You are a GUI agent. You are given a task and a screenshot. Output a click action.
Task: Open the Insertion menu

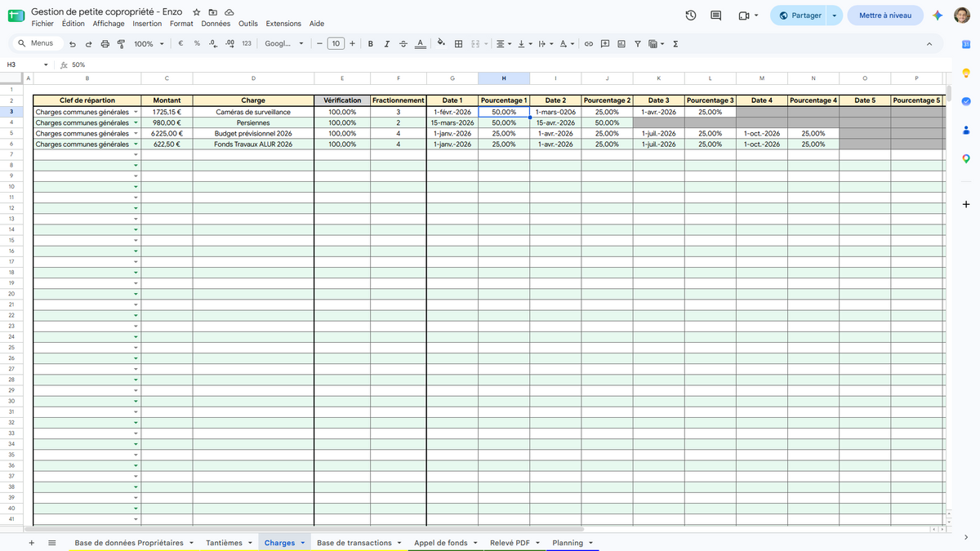147,24
